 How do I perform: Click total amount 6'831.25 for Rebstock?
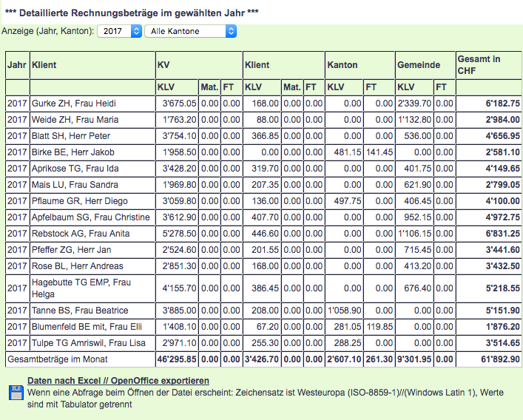coord(502,234)
